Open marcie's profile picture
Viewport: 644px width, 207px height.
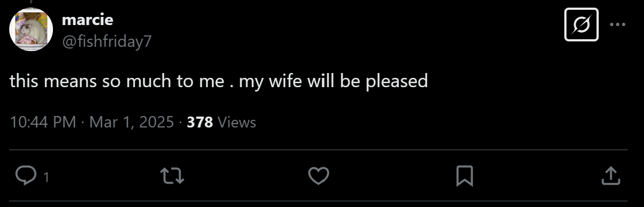pos(31,29)
